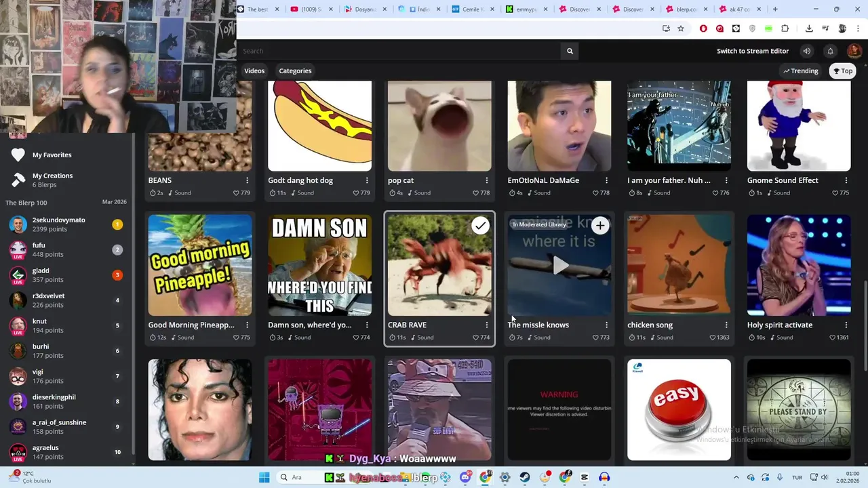Open weather widget showing 12°C

(31, 477)
